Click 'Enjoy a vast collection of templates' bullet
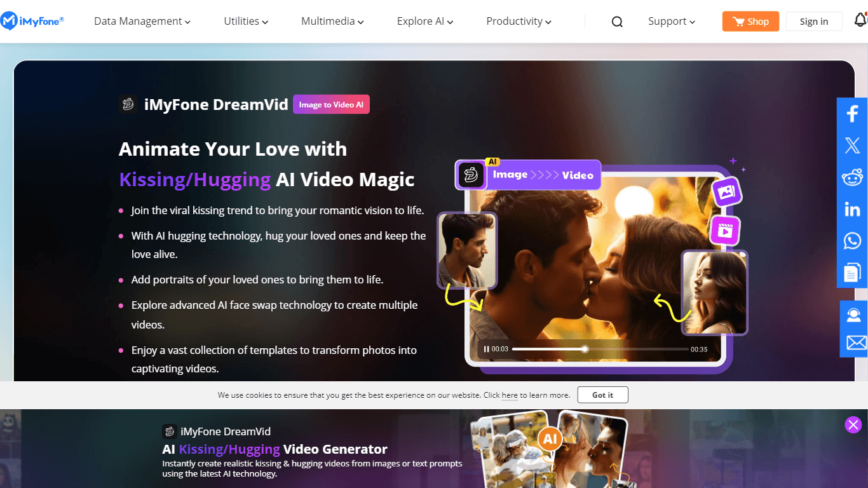 coord(274,359)
